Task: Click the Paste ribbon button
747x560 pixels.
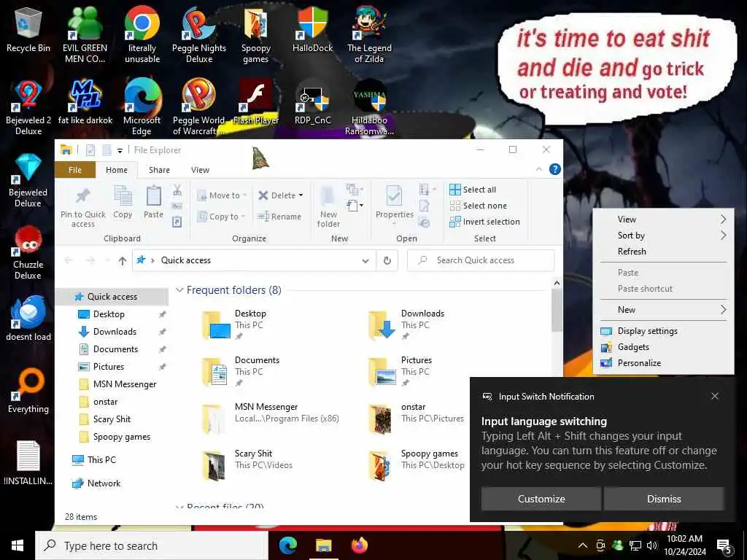Action: pos(153,203)
